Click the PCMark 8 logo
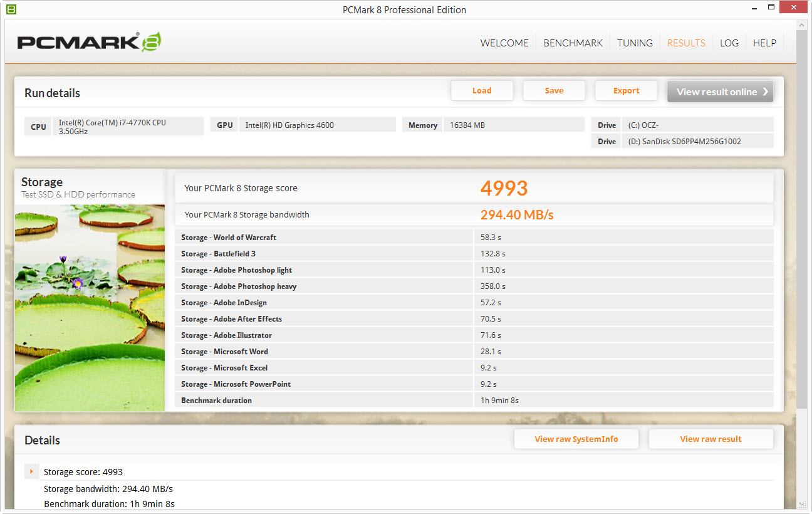 [89, 42]
